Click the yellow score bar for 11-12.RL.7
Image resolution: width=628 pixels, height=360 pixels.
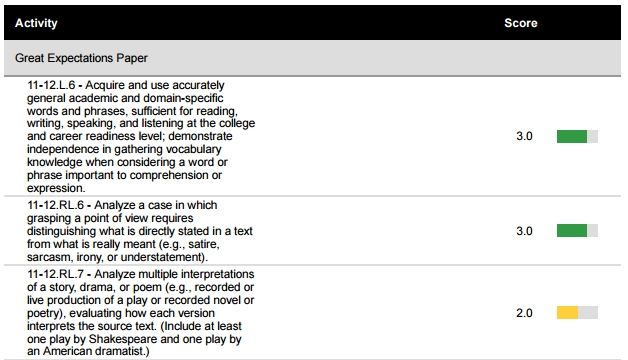pos(568,313)
